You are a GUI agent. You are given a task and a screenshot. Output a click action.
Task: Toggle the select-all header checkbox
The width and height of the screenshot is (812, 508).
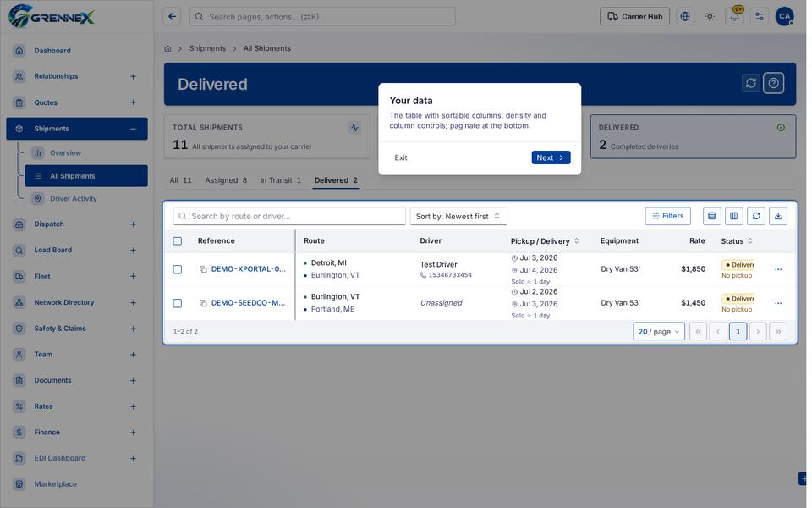click(178, 241)
